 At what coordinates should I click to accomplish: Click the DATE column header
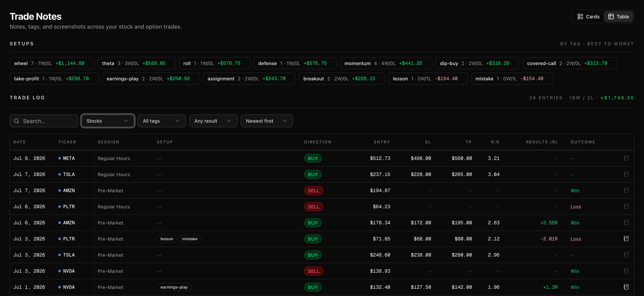tap(20, 142)
